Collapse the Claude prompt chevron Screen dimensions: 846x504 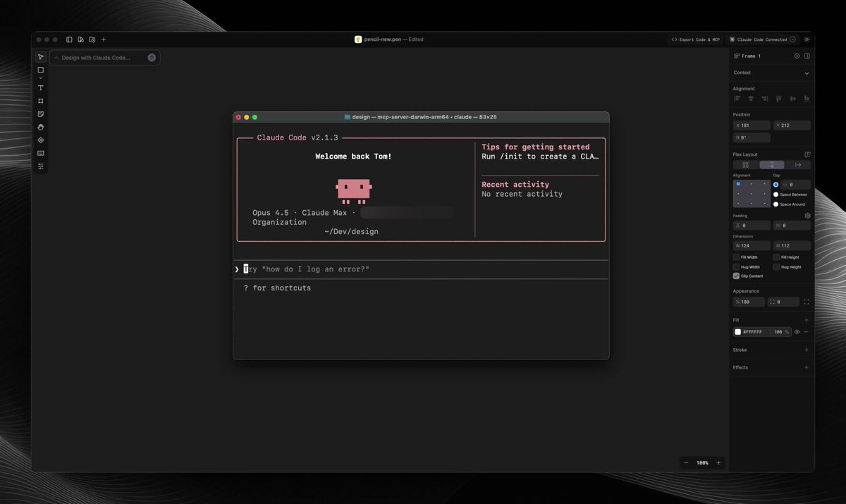click(x=56, y=58)
